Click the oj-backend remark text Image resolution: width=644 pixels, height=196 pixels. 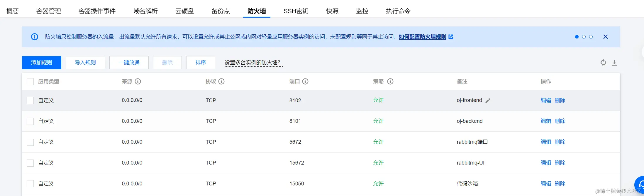tap(470, 121)
